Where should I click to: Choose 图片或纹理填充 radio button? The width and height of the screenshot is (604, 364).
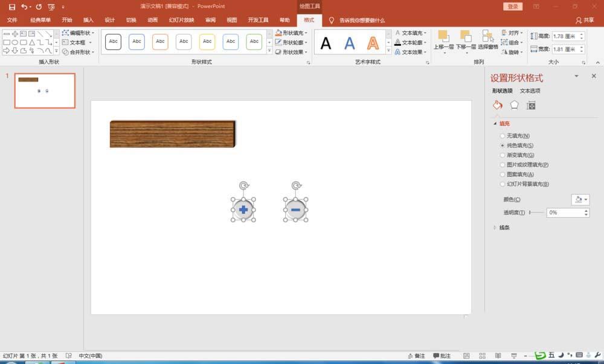click(503, 165)
